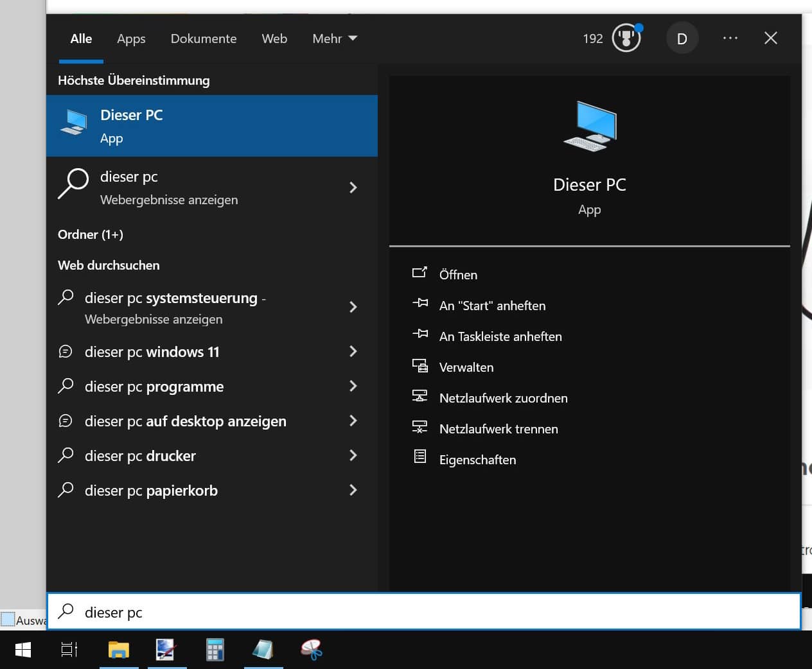
Task: Expand arrow for 'dieser pc' Webergebnisse
Action: [x=353, y=187]
